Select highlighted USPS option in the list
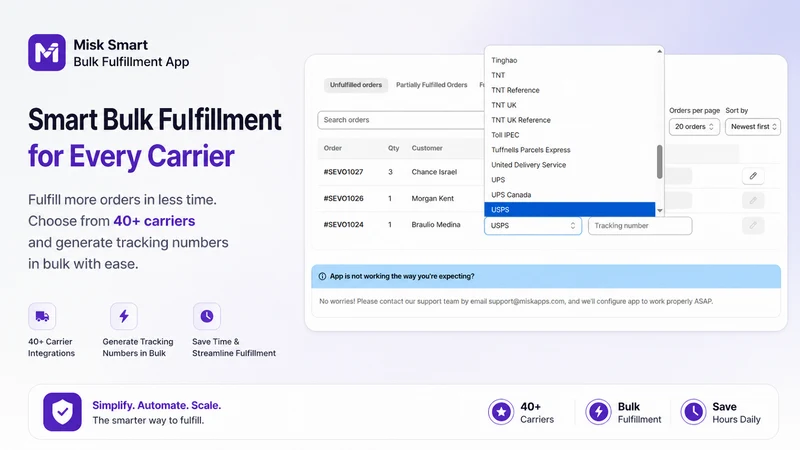The height and width of the screenshot is (450, 800). pyautogui.click(x=569, y=210)
